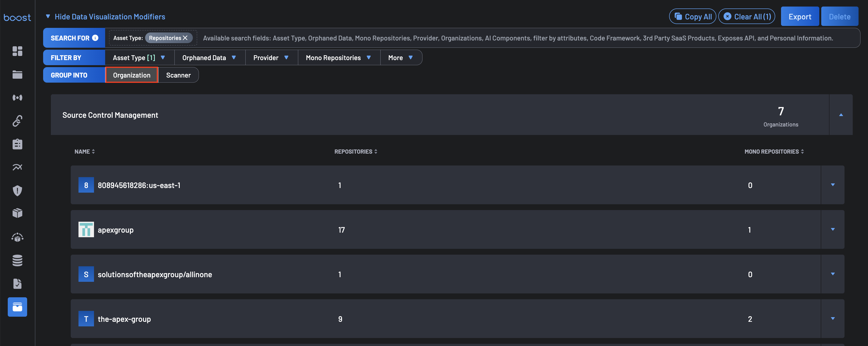Click the chain link icon in sidebar

[x=17, y=121]
